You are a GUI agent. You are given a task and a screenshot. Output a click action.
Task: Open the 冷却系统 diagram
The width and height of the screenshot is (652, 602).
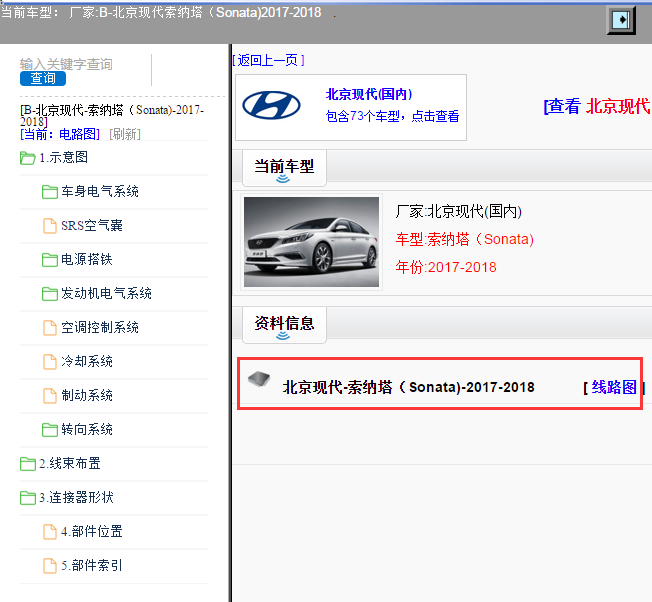86,361
